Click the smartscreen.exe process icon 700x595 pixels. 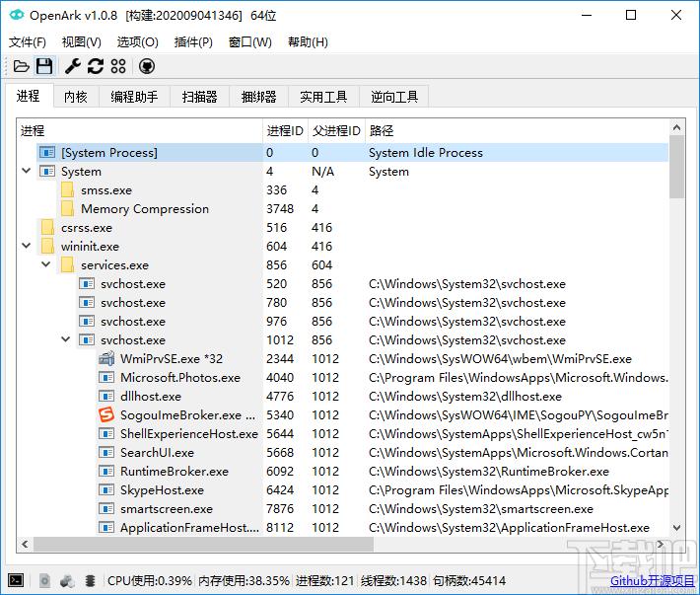click(x=106, y=509)
